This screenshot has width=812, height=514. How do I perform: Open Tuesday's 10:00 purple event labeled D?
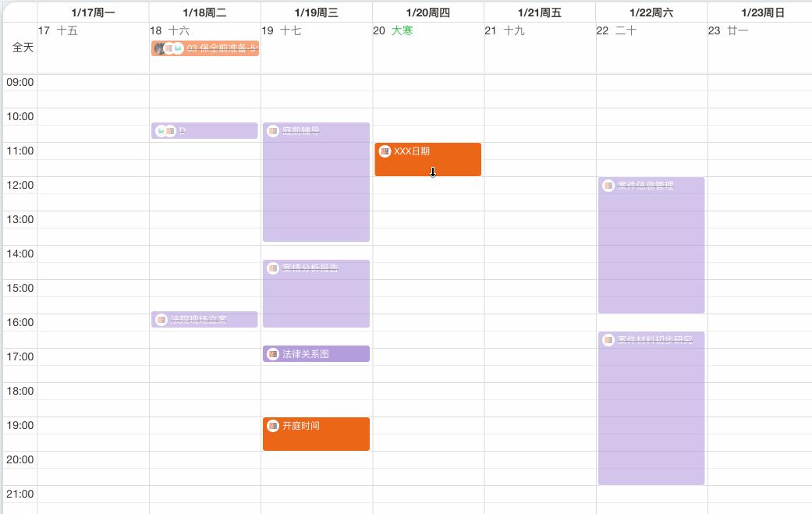click(204, 131)
